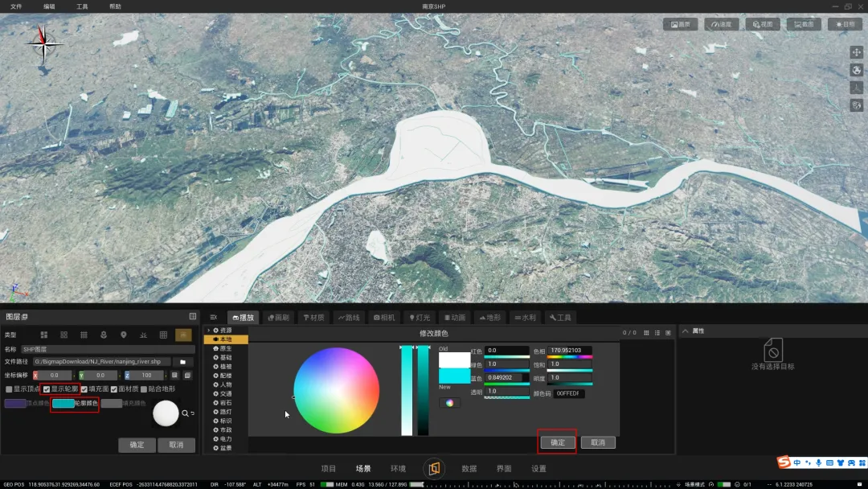Click the globe icon in right viewport toolbar

pos(856,70)
